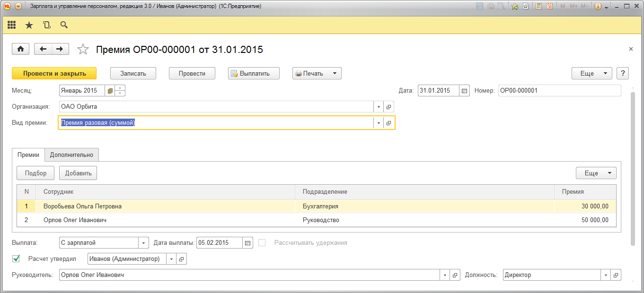The image size is (644, 293).
Task: Switch to the Премии tab
Action: tap(28, 155)
